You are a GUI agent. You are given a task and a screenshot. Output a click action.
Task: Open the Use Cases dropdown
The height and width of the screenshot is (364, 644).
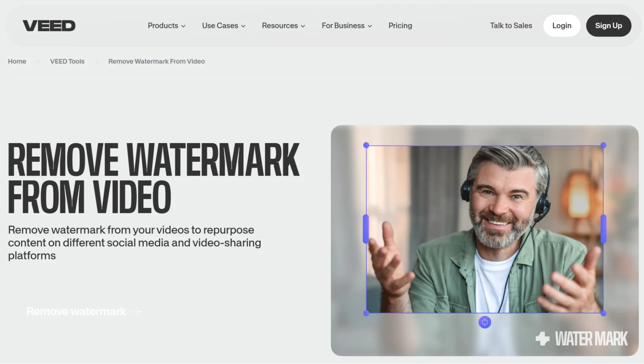click(x=224, y=25)
